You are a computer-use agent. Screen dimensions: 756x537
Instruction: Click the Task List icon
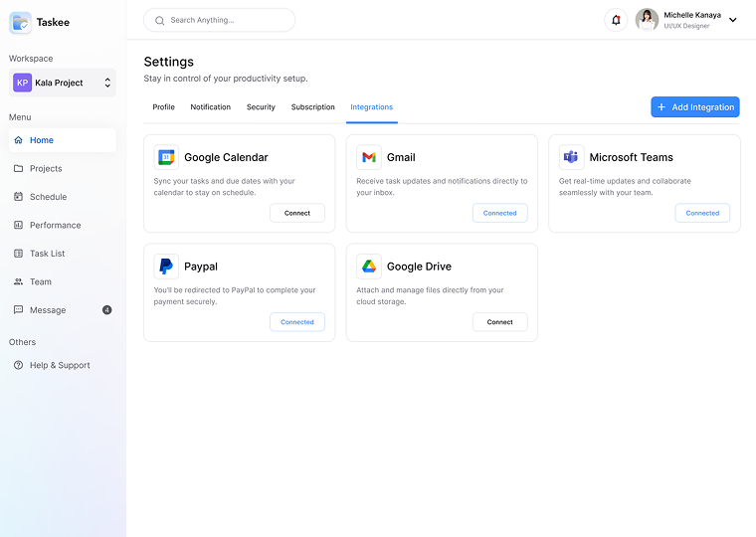pos(18,254)
